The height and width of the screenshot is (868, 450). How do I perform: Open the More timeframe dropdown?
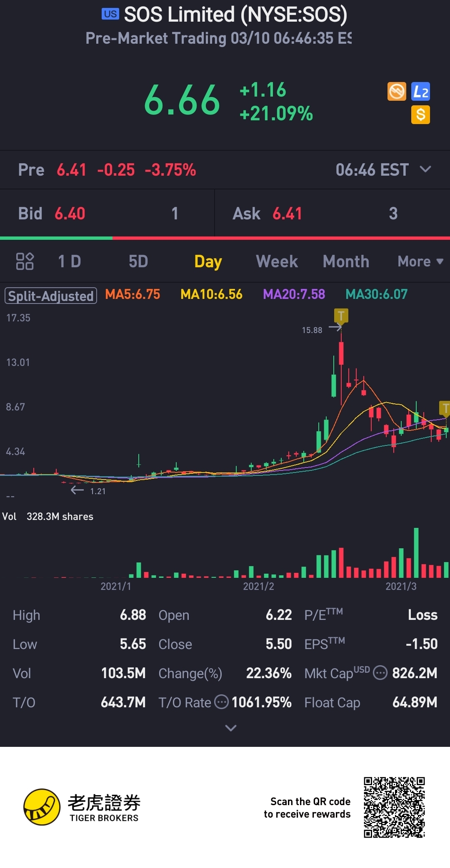tap(420, 261)
